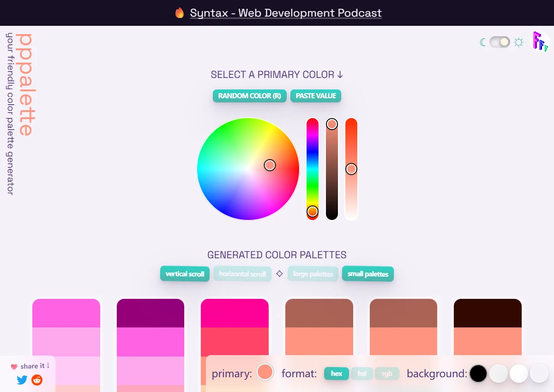Open Syntax Web Development Podcast link
Screen dimensions: 554x392
tap(286, 13)
